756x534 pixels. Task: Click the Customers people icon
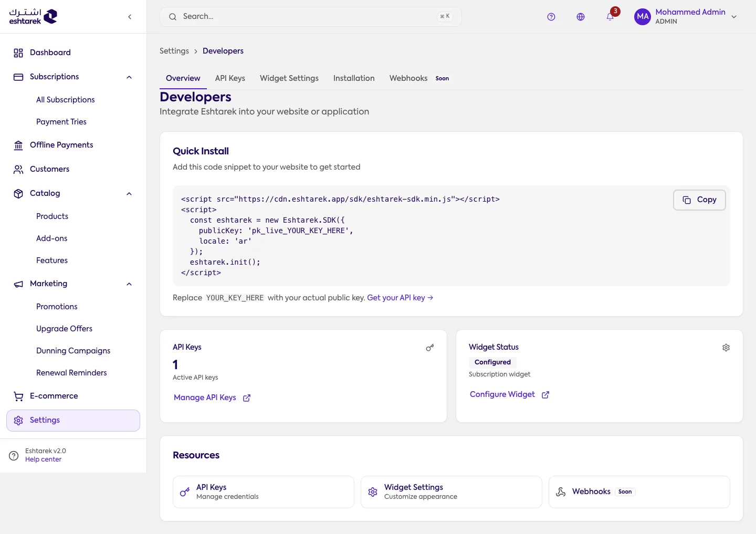click(x=18, y=169)
